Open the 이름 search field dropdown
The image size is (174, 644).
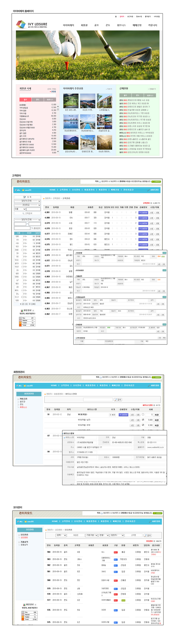coord(20,209)
